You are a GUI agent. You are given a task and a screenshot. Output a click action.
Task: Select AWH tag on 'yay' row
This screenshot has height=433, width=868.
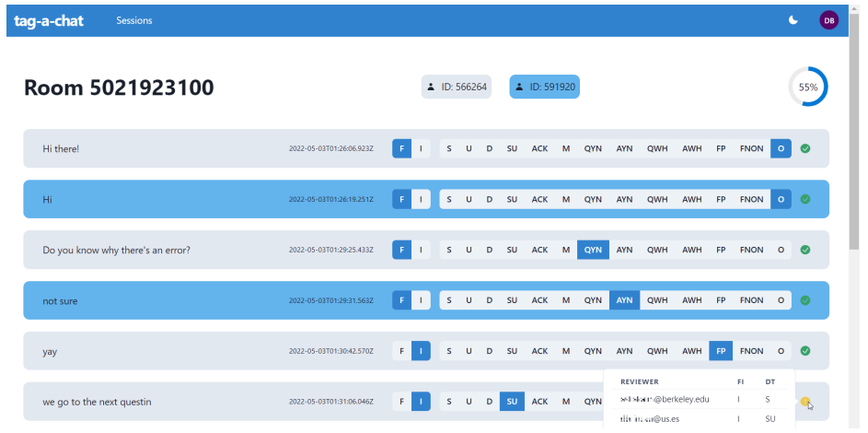691,350
